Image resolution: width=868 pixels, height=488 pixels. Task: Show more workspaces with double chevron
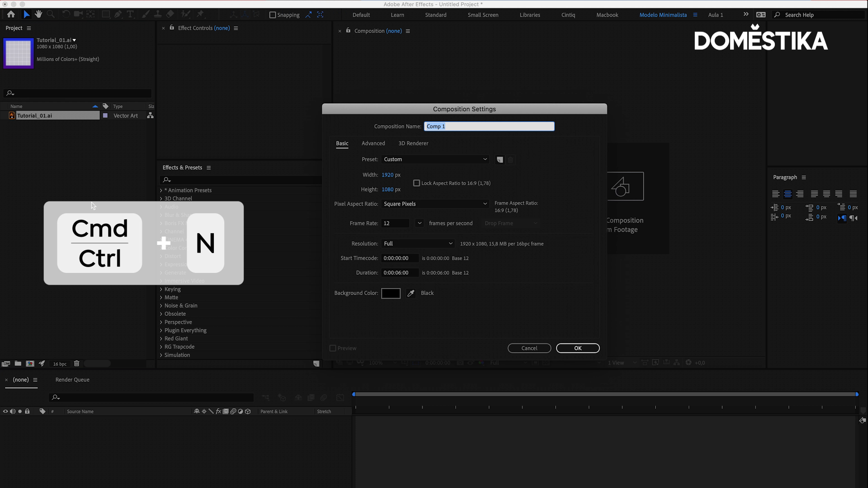746,14
